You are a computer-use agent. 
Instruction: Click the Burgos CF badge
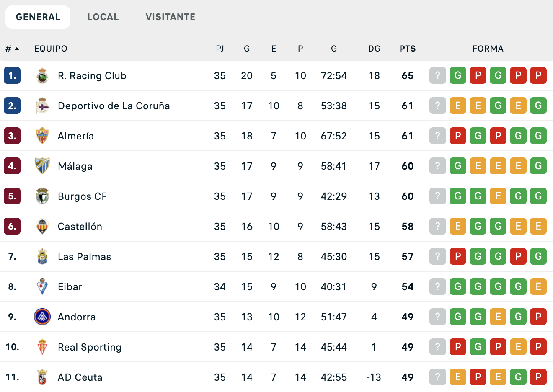pyautogui.click(x=42, y=196)
